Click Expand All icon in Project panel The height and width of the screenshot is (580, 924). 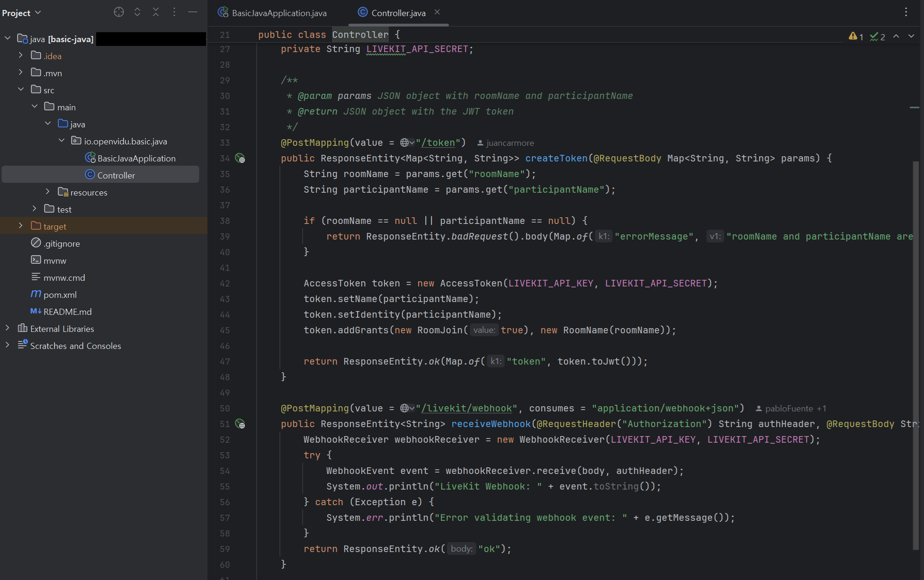137,12
